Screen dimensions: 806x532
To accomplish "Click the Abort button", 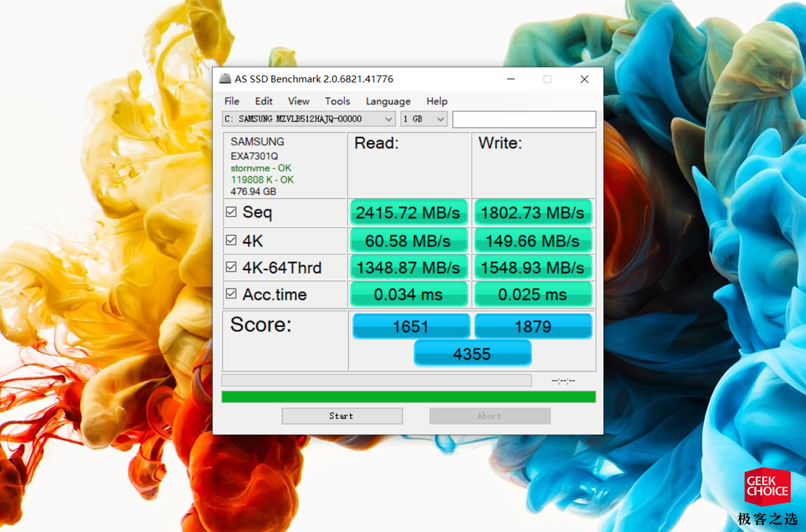I will point(489,416).
